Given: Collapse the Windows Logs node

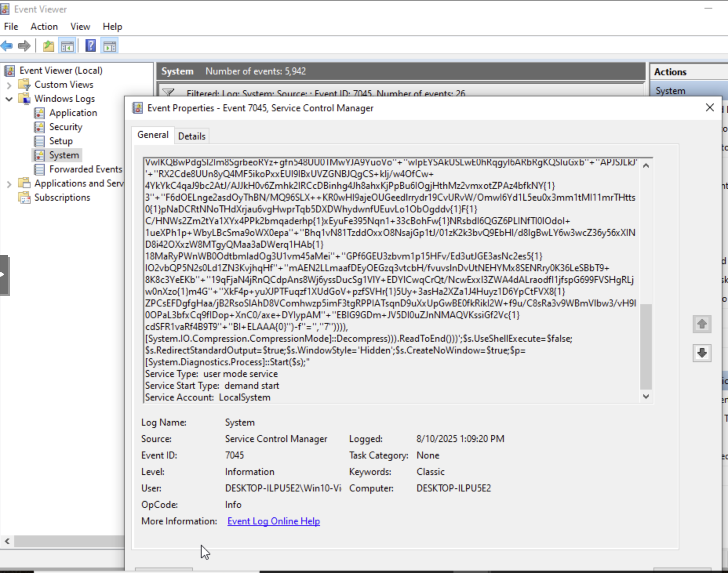Looking at the screenshot, I should point(9,99).
